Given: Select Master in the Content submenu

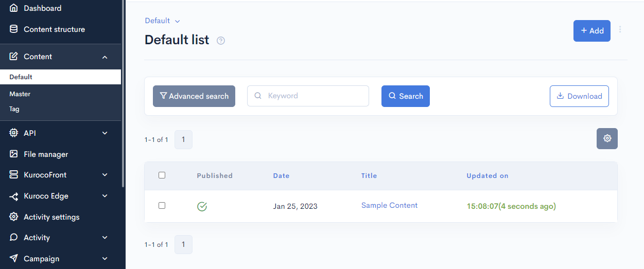Looking at the screenshot, I should point(20,94).
